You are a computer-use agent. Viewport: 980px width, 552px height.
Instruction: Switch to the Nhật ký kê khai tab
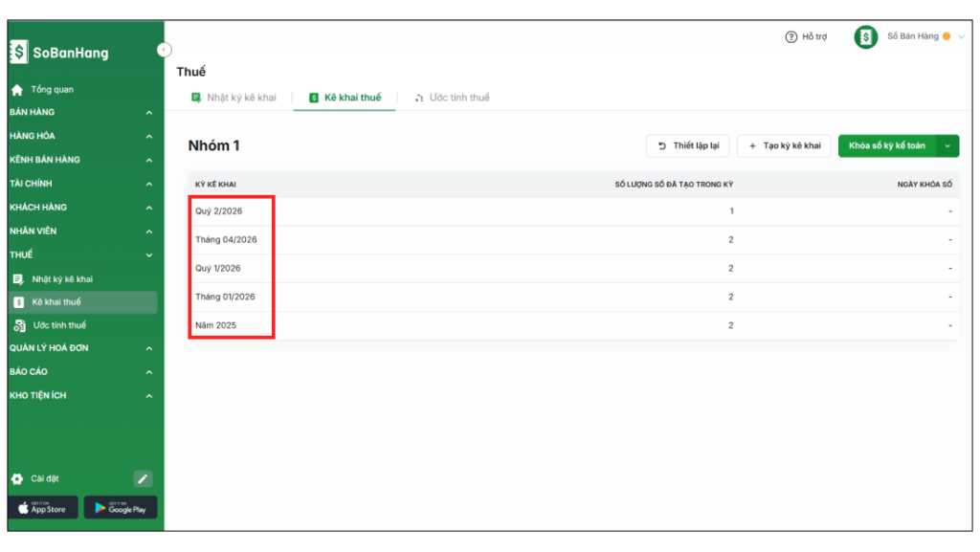234,98
